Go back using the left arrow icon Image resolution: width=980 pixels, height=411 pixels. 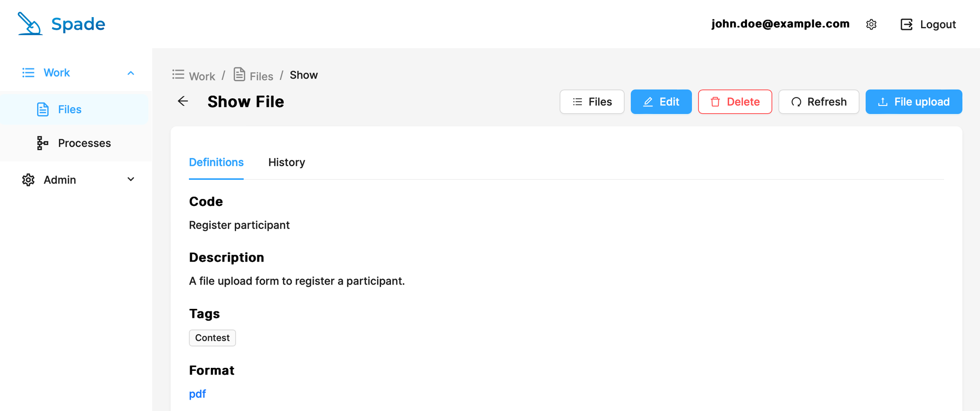point(183,101)
